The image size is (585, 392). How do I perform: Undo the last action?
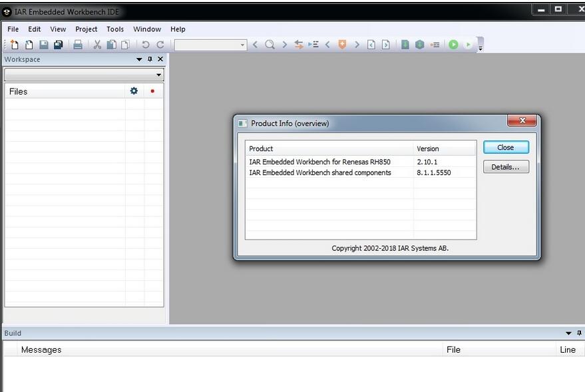(146, 45)
